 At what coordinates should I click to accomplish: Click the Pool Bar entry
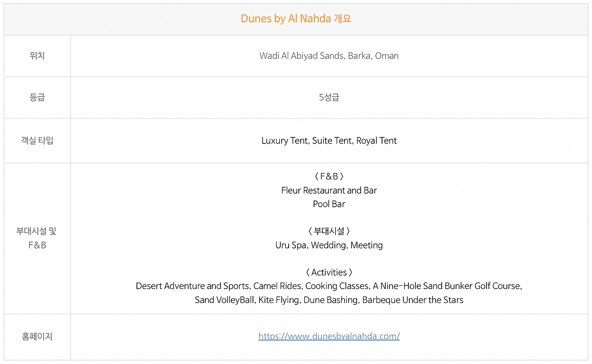[x=329, y=204]
